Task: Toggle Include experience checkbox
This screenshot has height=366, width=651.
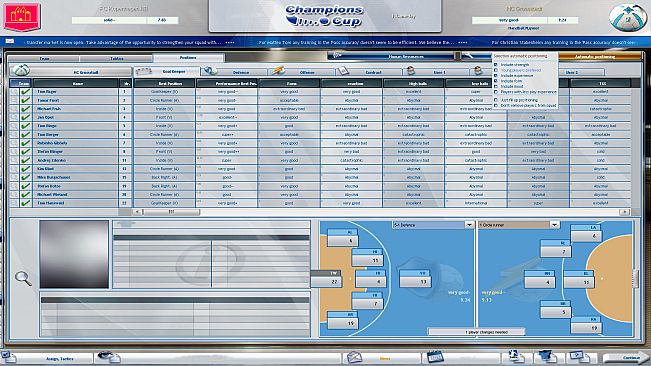Action: coord(496,76)
